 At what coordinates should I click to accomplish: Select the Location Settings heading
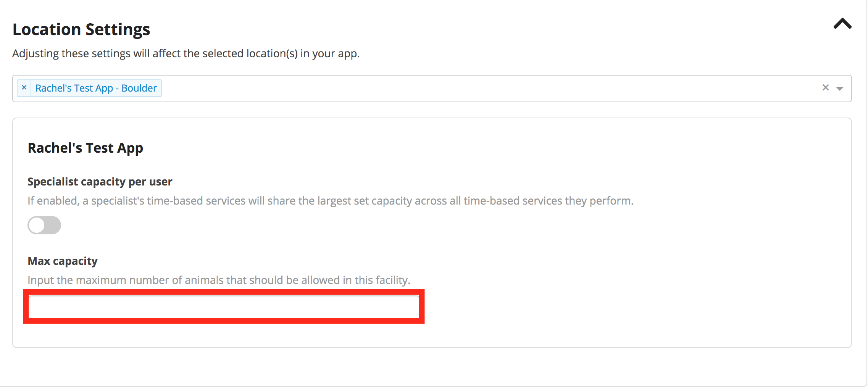click(x=81, y=29)
